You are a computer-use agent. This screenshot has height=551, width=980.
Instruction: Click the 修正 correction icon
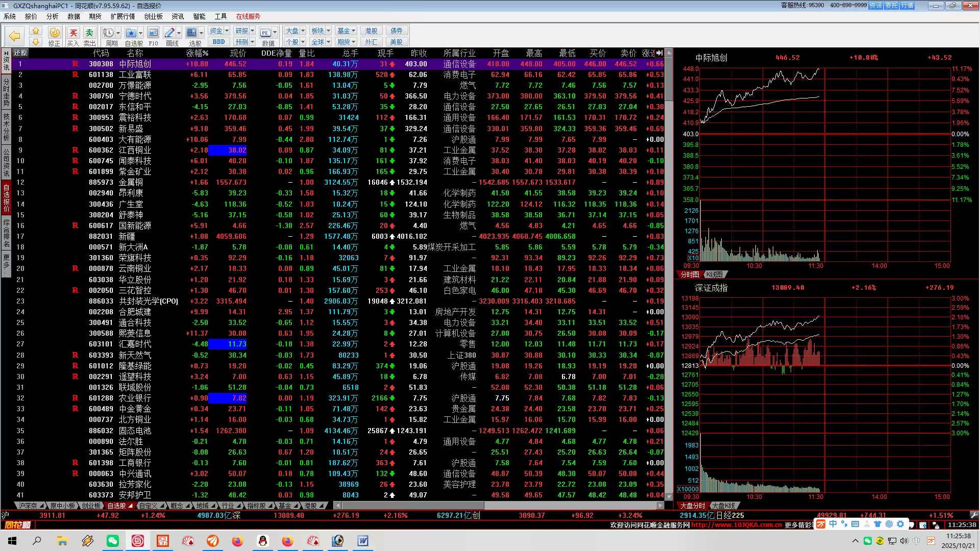(x=54, y=33)
